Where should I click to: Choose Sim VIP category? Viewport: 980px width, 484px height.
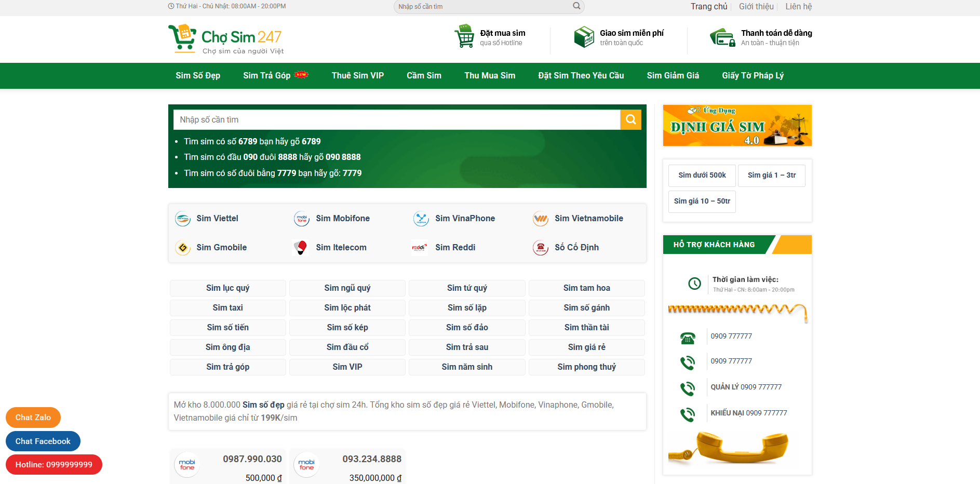pos(347,367)
